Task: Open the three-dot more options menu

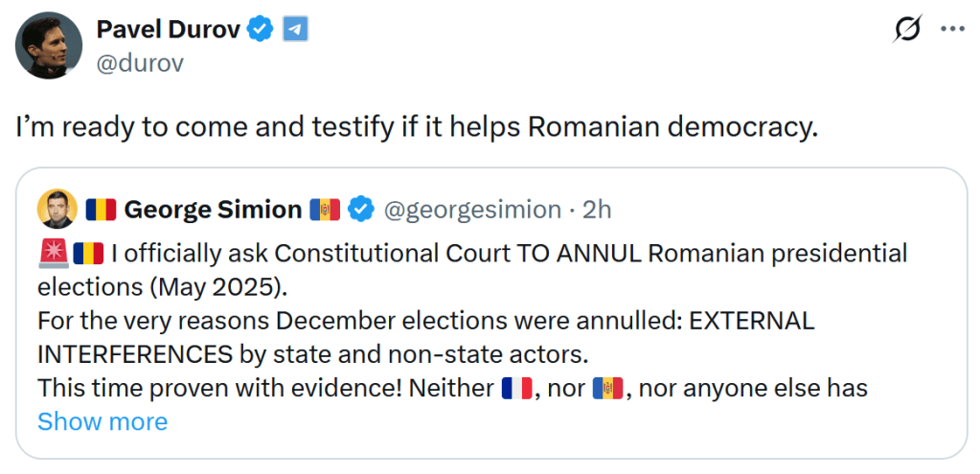Action: (952, 30)
